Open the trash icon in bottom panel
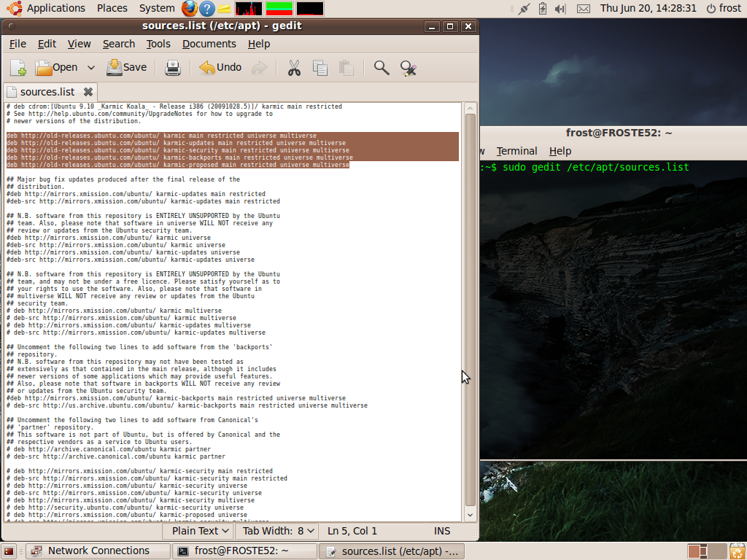Viewport: 747px width, 560px height. point(737,551)
